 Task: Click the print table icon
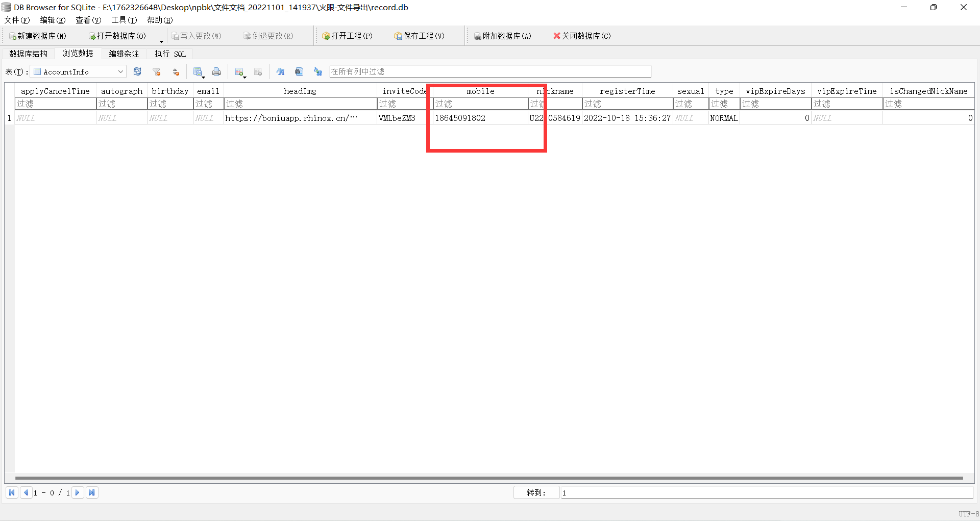(216, 72)
